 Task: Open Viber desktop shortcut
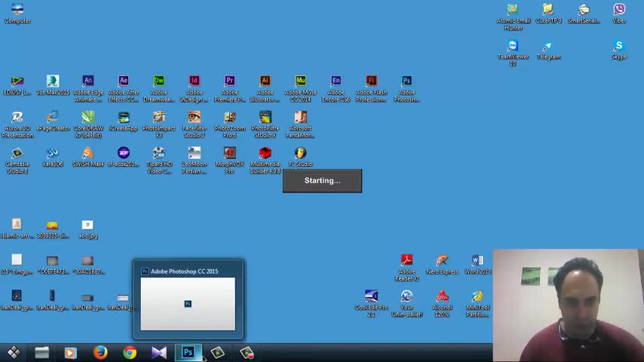(x=619, y=13)
